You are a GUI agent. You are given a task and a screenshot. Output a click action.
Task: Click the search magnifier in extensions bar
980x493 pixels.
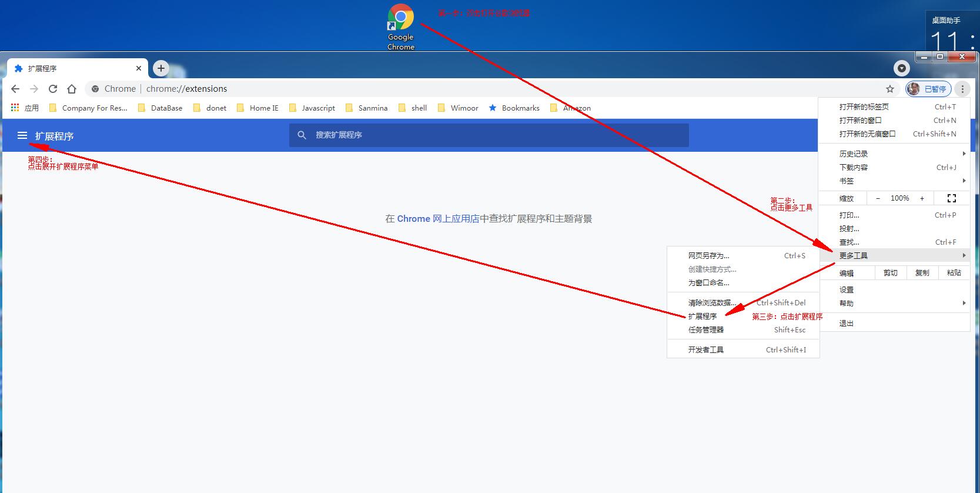[302, 135]
